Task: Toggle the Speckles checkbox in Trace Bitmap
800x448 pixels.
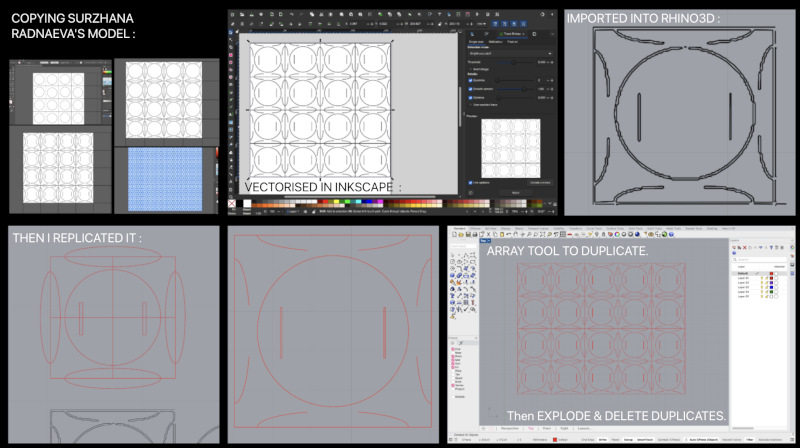Action: [x=470, y=80]
